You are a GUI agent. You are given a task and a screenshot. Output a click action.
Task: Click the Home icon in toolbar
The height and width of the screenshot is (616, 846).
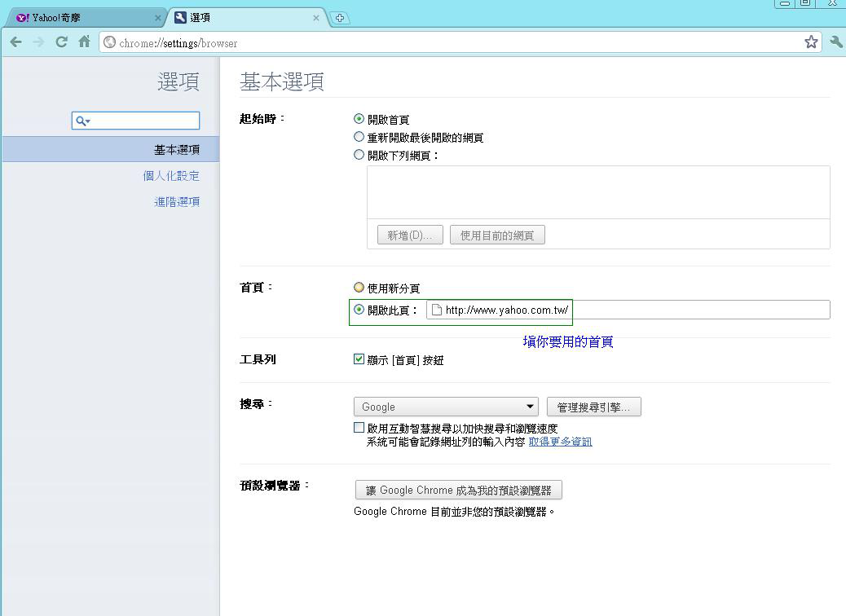pyautogui.click(x=84, y=42)
